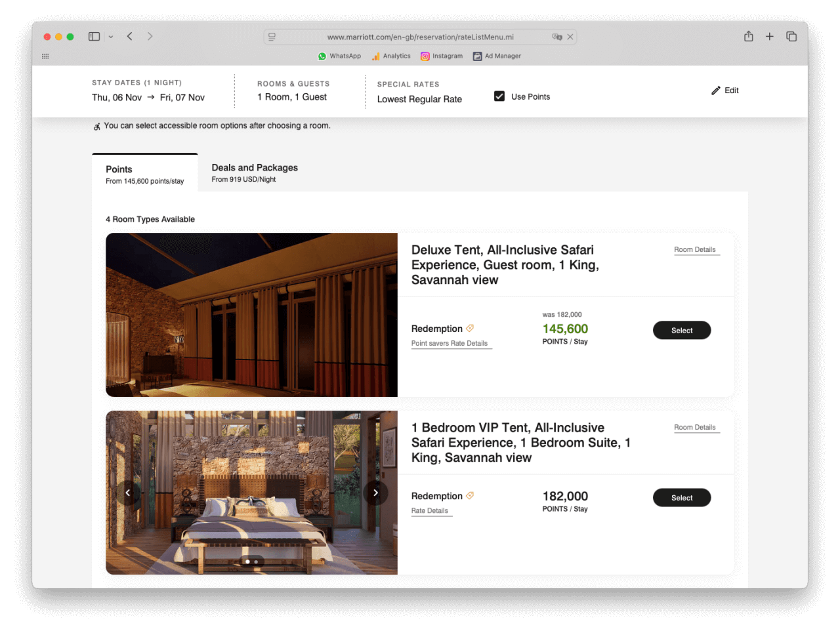Go back with the browser back arrow
Image resolution: width=840 pixels, height=631 pixels.
130,37
